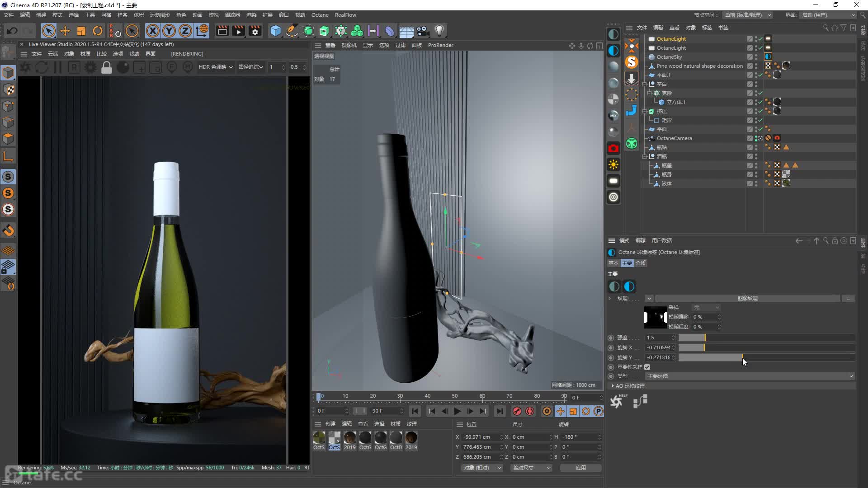Viewport: 868px width, 488px height.
Task: Select the OctaneSky object row
Action: [x=669, y=57]
